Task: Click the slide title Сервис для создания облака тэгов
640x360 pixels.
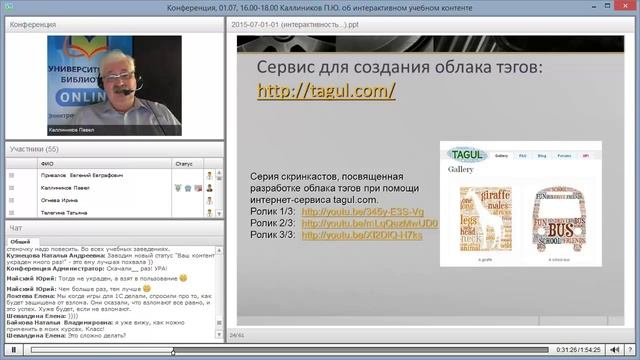Action: [400, 67]
